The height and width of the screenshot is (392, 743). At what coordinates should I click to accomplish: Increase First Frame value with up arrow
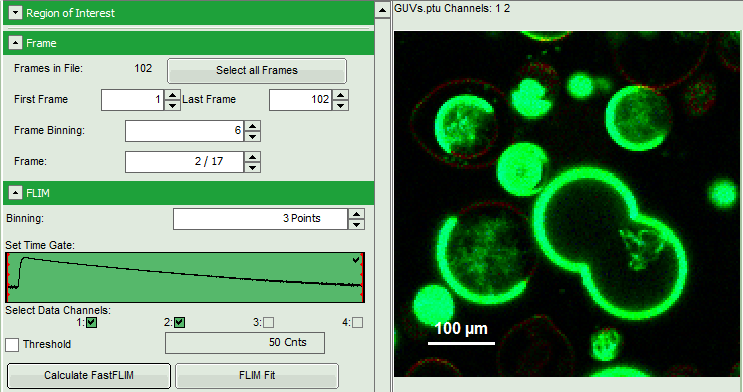172,95
